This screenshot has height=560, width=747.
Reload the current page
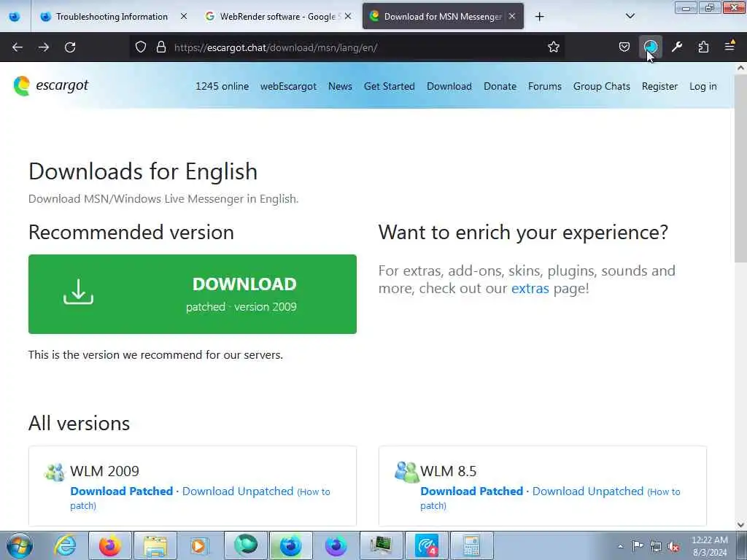pyautogui.click(x=70, y=47)
